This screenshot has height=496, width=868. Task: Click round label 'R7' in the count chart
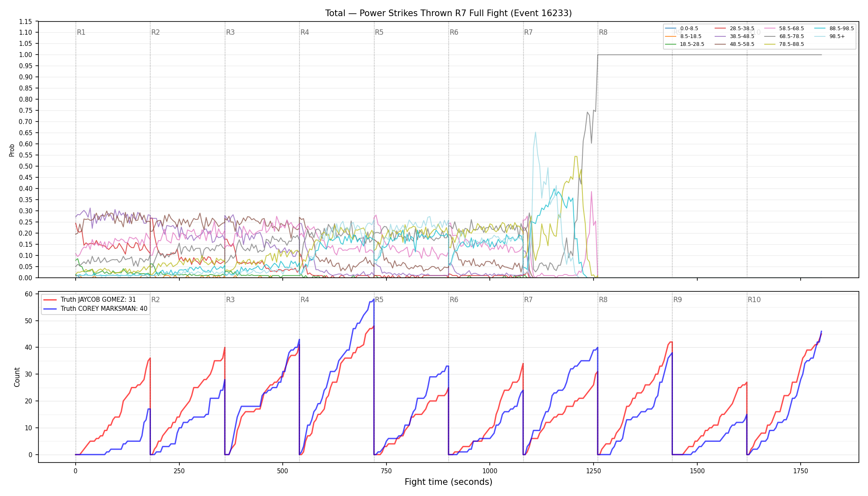[528, 300]
